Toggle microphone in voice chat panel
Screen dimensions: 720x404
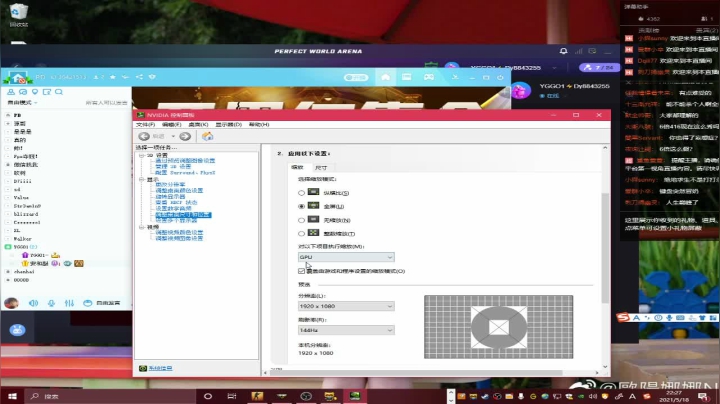tap(51, 303)
